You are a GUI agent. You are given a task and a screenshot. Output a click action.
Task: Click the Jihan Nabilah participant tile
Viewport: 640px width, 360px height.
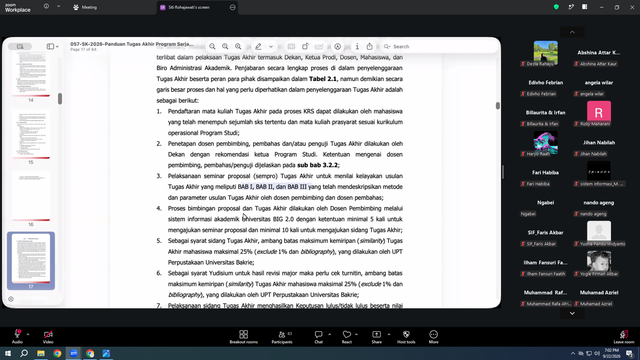tap(599, 147)
